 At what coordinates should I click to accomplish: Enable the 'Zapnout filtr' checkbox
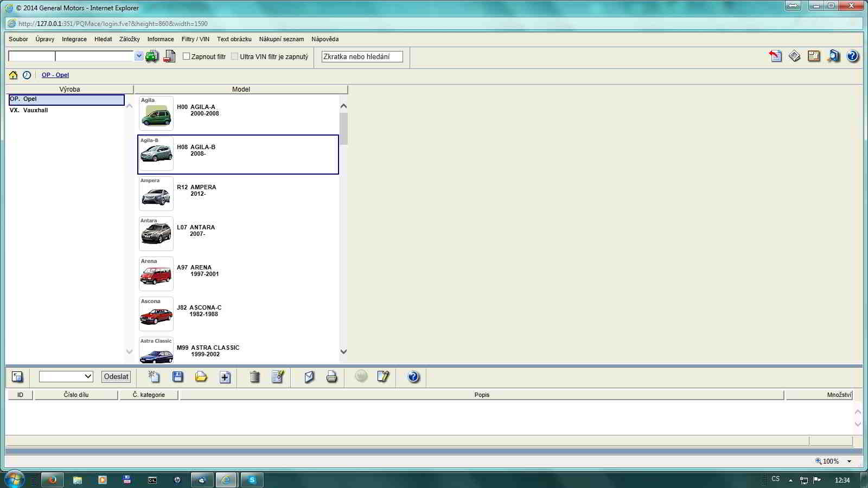point(186,56)
